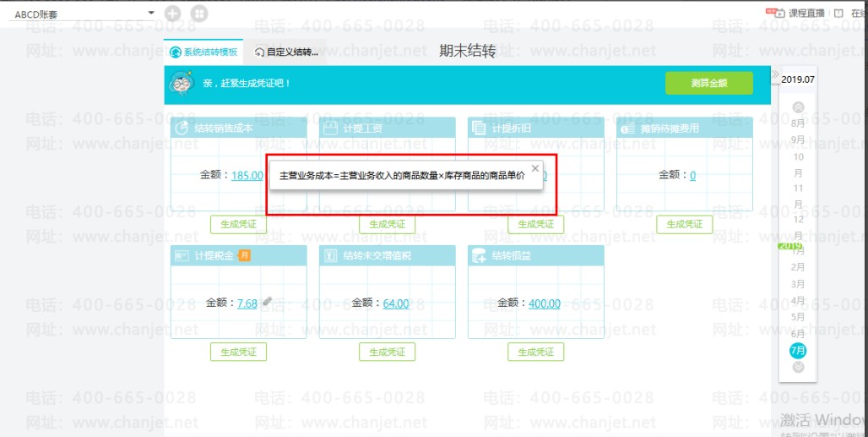Open the grid apps icon in top bar
The height and width of the screenshot is (437, 868).
point(199,14)
